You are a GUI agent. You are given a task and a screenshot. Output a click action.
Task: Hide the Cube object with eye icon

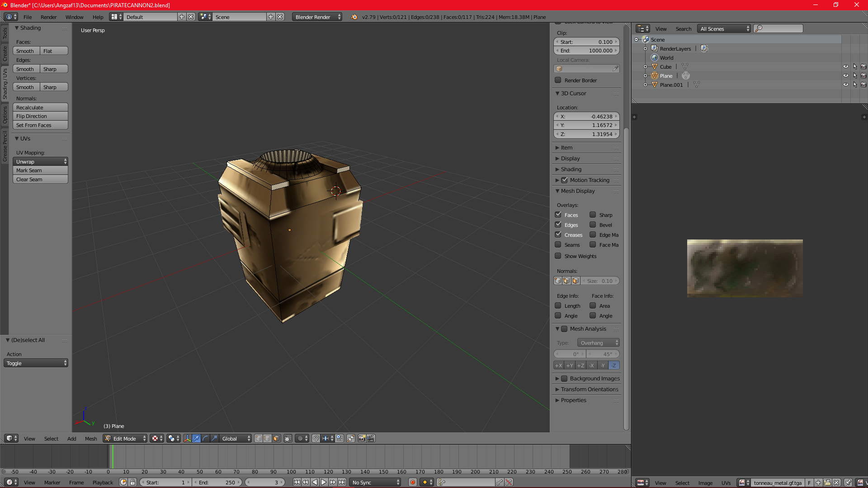[x=845, y=66]
